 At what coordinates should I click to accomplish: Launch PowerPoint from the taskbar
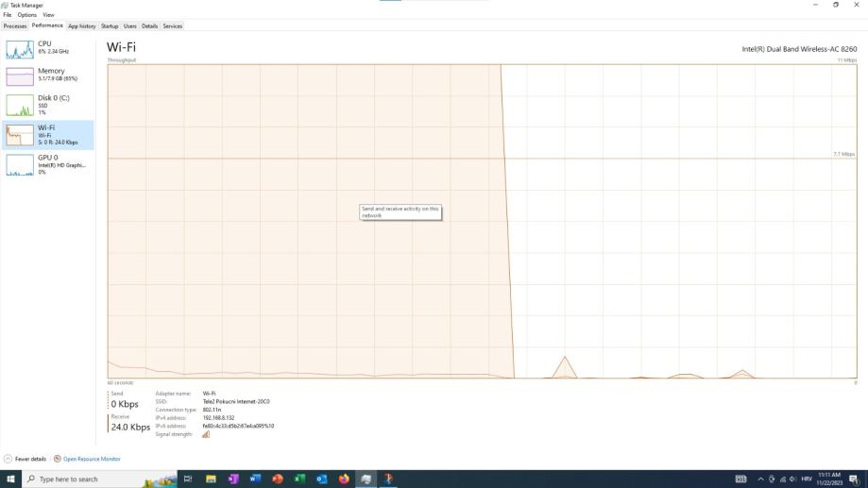pos(278,480)
